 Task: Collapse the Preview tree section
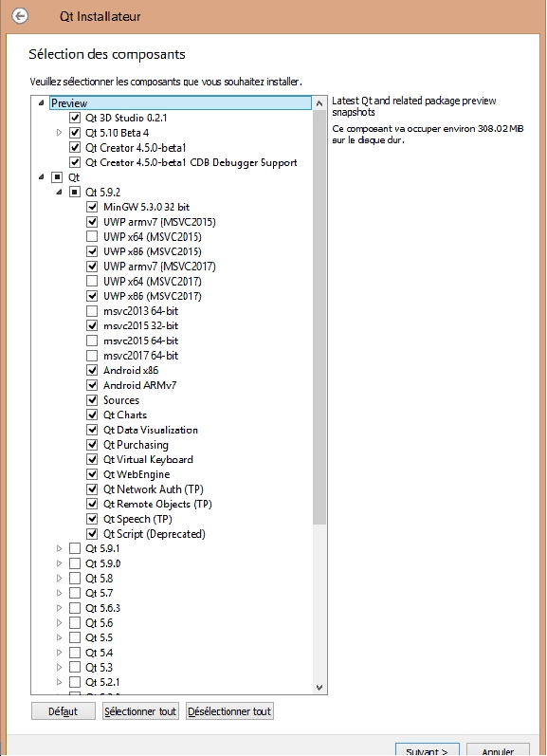click(x=42, y=102)
